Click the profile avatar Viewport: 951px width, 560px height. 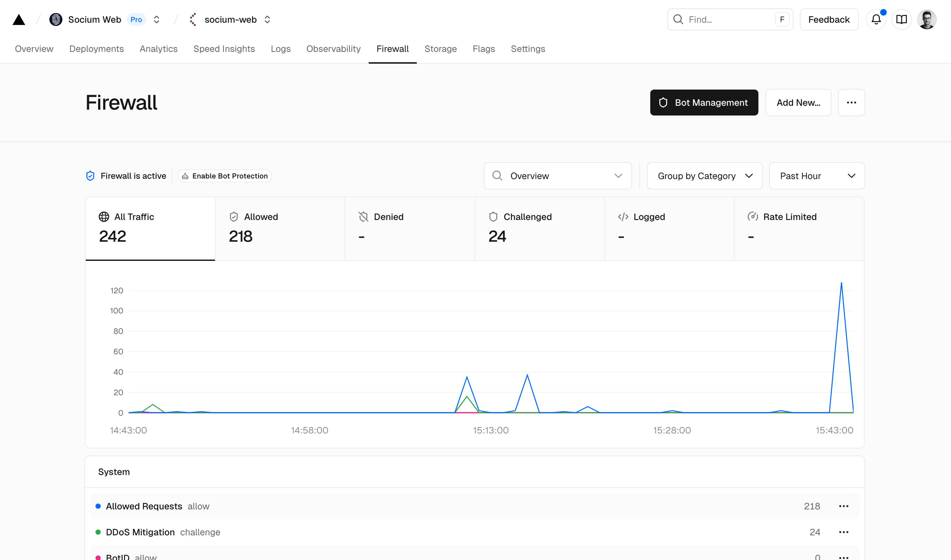(928, 19)
